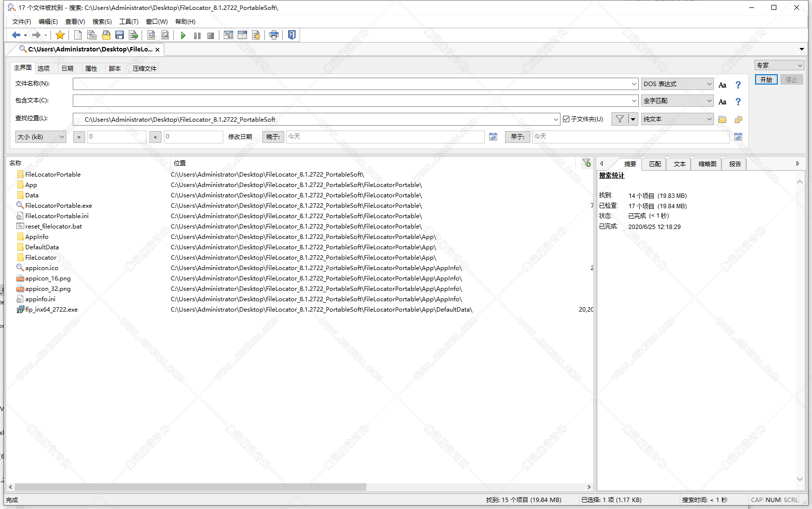Viewport: 812px width, 509px height.
Task: Toggle case sensitivity Aa for file name
Action: click(x=722, y=85)
